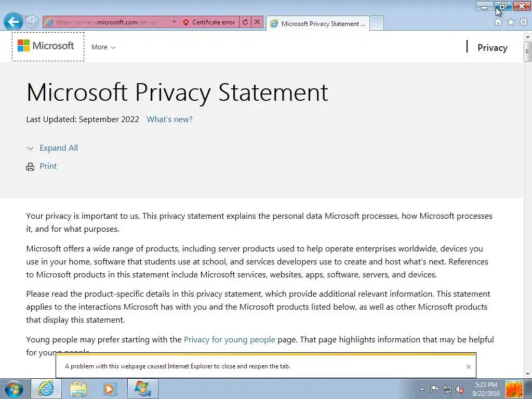Screen dimensions: 532x399
Task: Click the Windows flag taskbar program icon
Action: pyautogui.click(x=142, y=389)
